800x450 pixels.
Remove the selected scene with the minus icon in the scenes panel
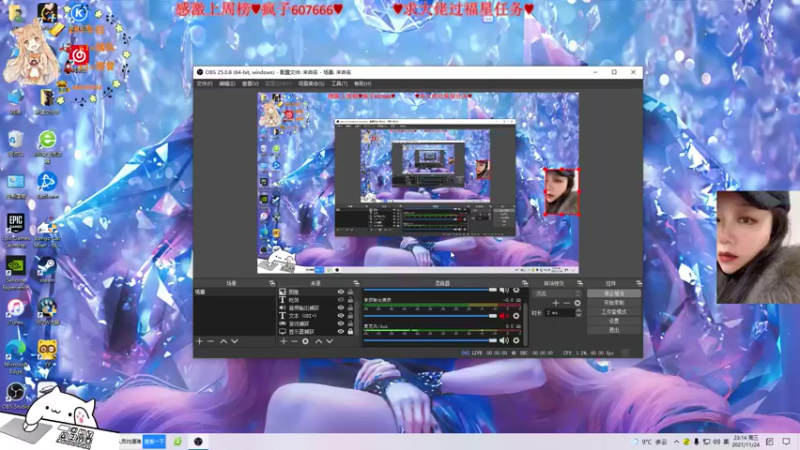(210, 341)
